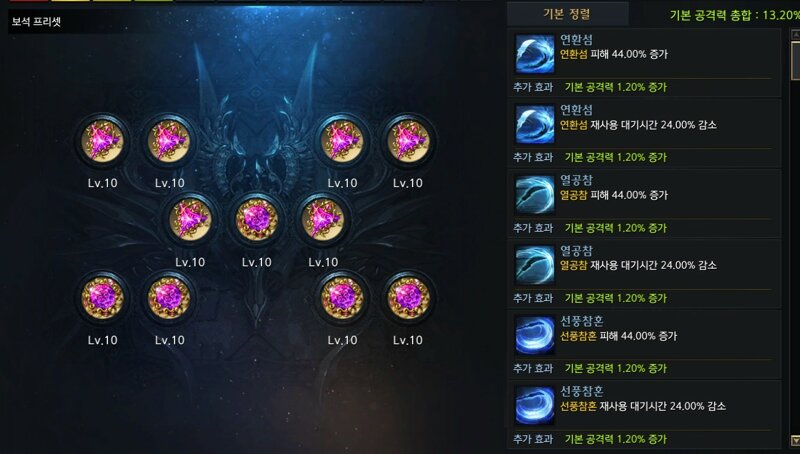Click the middle-row right triangular gem
Screen dimensions: 800x454
click(322, 219)
